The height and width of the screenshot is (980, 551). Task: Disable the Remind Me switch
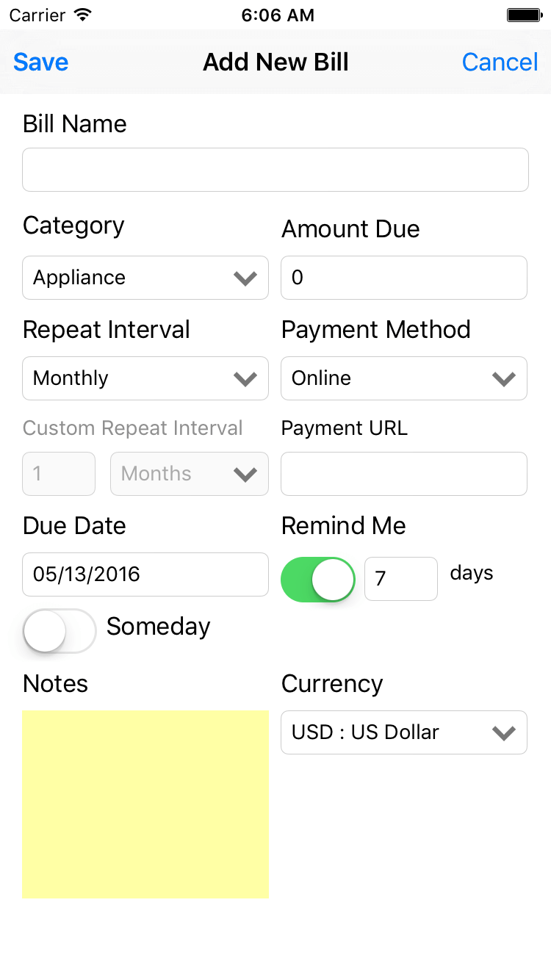coord(318,580)
